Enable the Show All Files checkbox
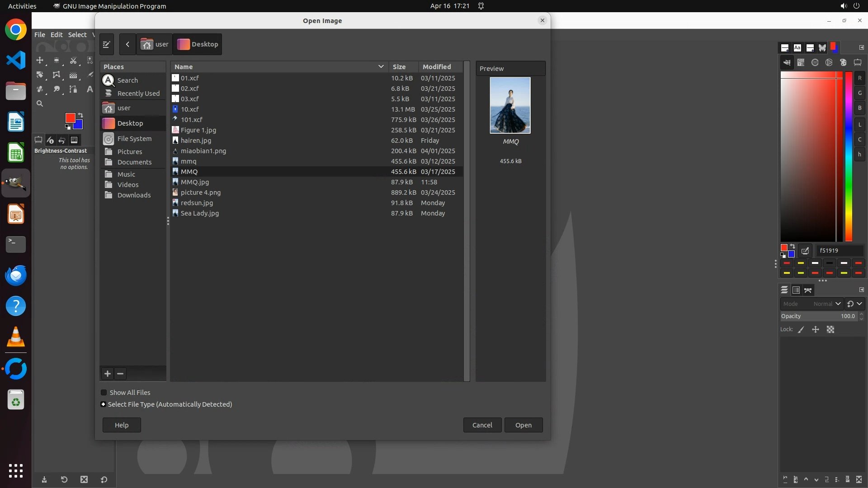 click(104, 393)
